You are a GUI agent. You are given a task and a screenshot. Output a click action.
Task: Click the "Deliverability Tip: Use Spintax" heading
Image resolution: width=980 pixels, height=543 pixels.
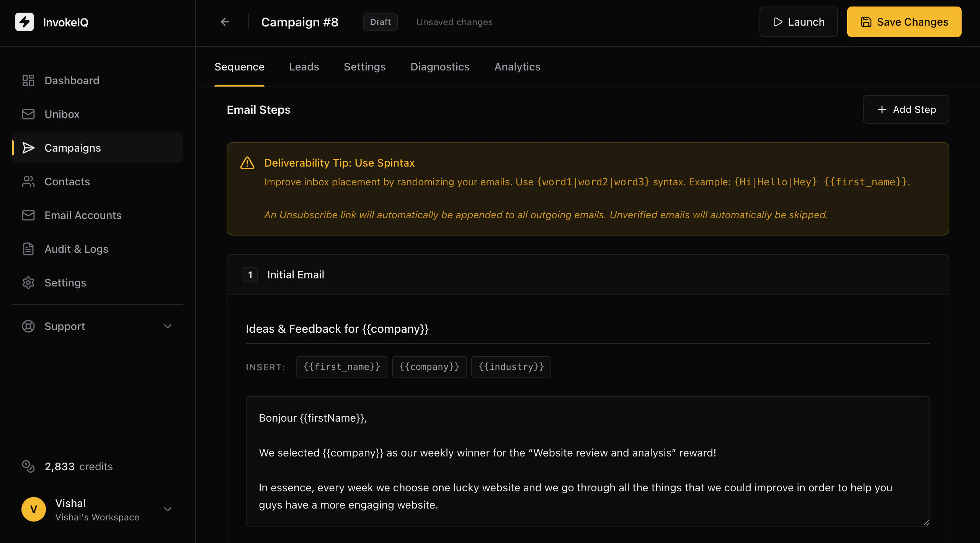coord(339,163)
